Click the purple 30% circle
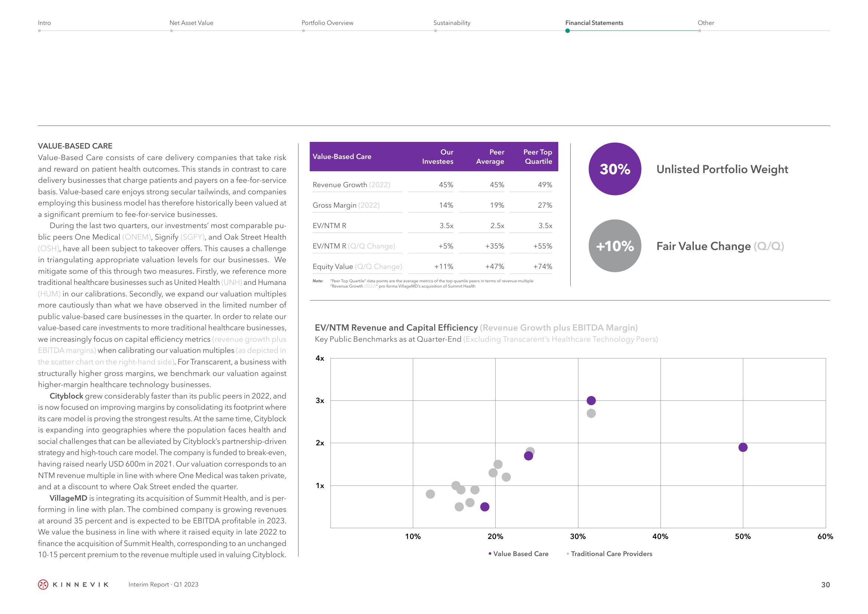Screen dimensions: 868x614 (615, 169)
